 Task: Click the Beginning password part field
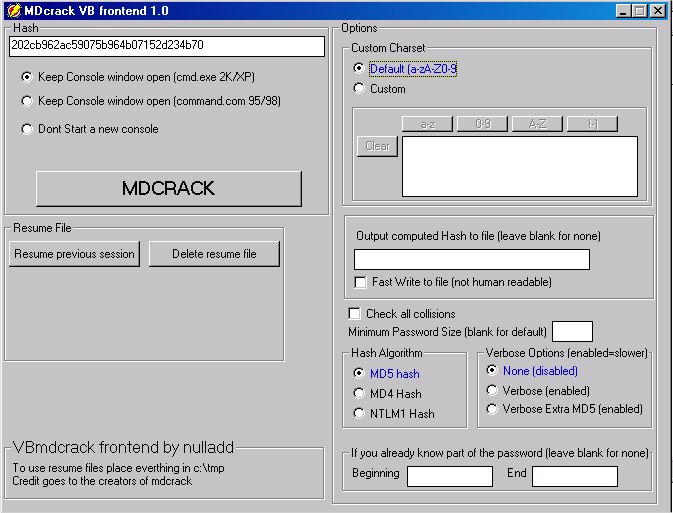point(449,476)
